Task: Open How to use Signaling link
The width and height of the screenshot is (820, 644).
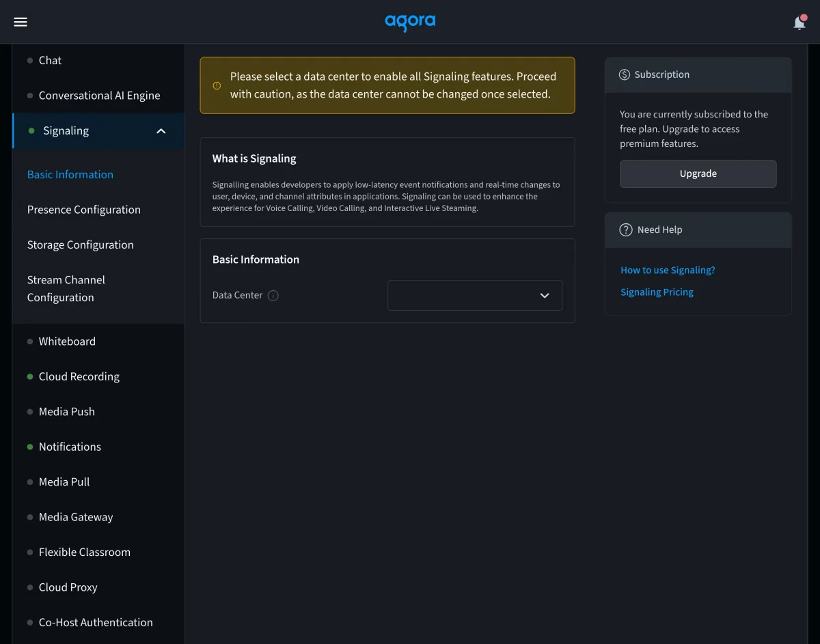Action: tap(668, 270)
